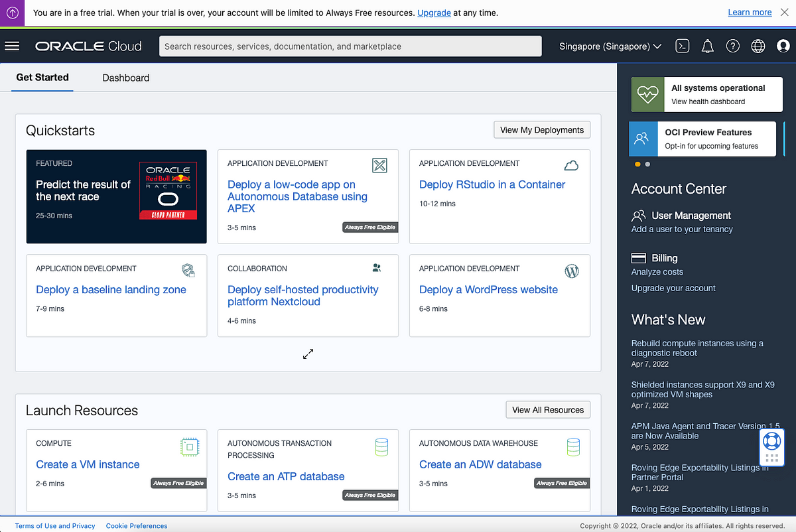The height and width of the screenshot is (532, 796).
Task: Click the system health heartbeat icon
Action: coord(647,94)
